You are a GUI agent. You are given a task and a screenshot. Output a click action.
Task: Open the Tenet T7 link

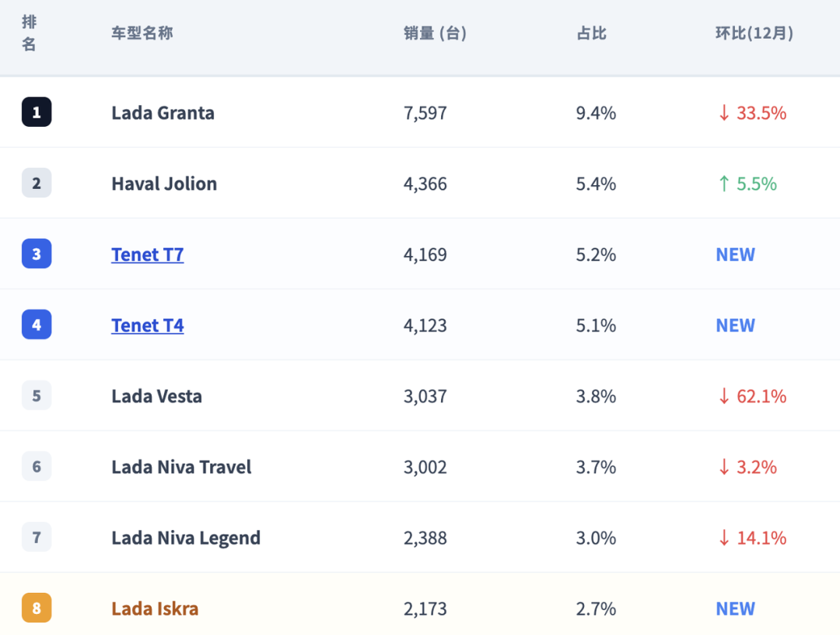pos(147,254)
